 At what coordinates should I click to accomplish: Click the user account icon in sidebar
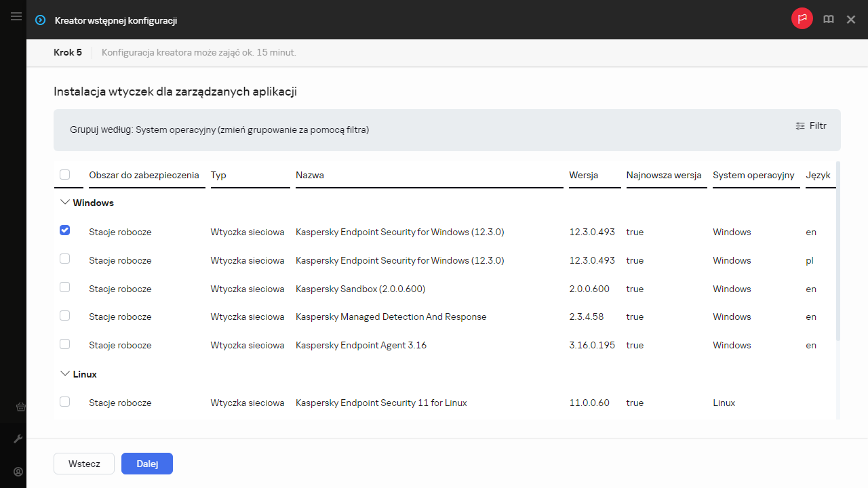[18, 472]
